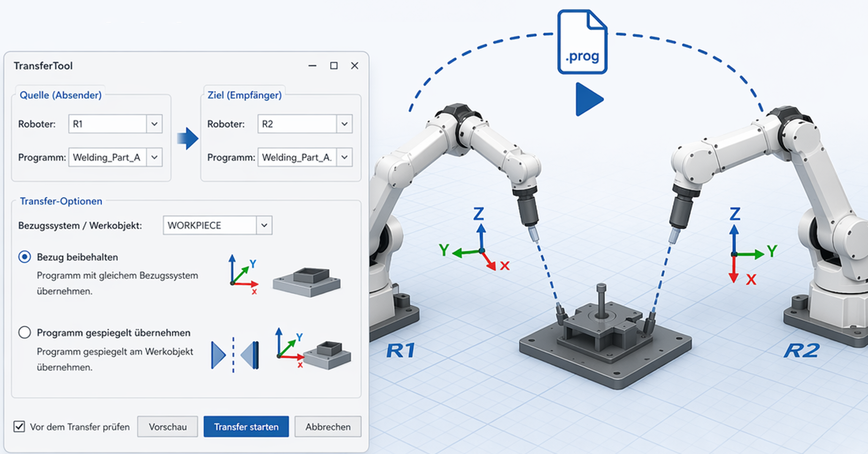Expand the target Programm dropdown arrow
The image size is (868, 454).
[x=344, y=157]
